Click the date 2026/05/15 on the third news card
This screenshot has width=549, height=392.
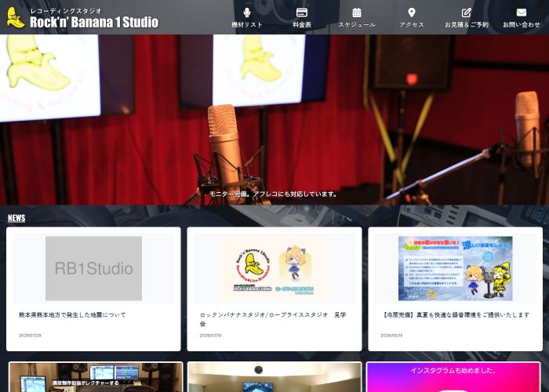click(391, 336)
